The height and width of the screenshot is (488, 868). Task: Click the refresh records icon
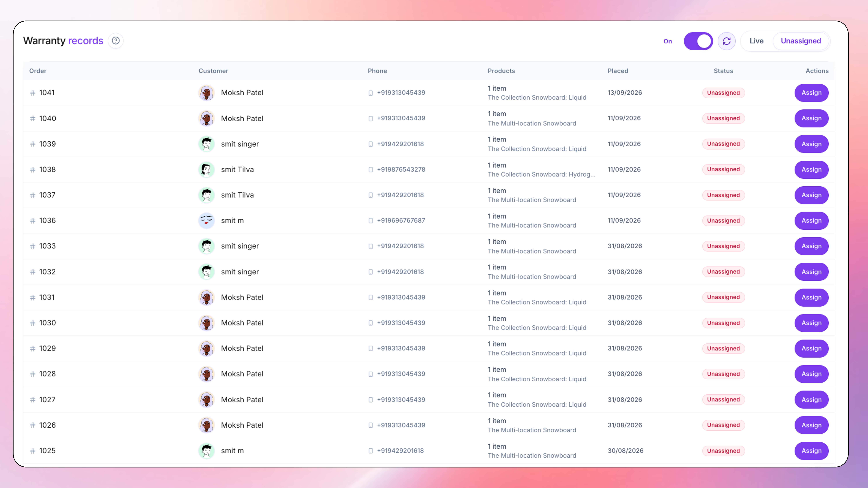(x=727, y=41)
